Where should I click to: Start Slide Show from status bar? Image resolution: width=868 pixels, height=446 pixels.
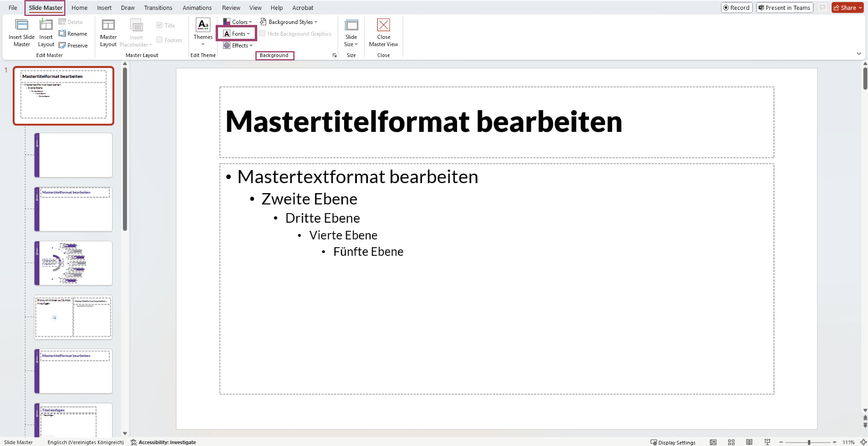point(767,442)
